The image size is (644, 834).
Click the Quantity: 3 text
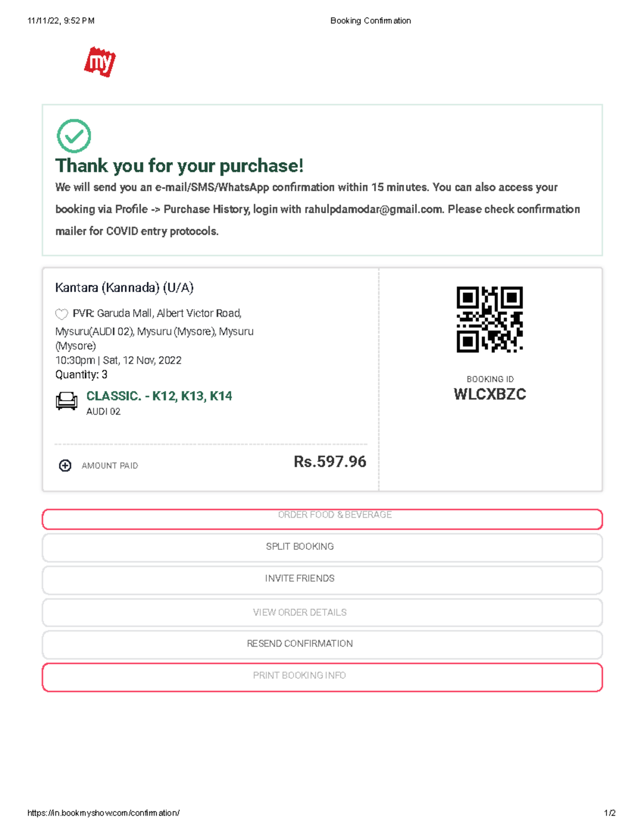pos(81,374)
